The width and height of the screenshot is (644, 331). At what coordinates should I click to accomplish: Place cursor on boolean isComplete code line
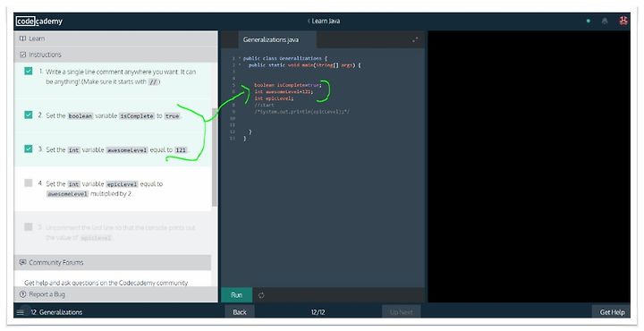(x=287, y=85)
